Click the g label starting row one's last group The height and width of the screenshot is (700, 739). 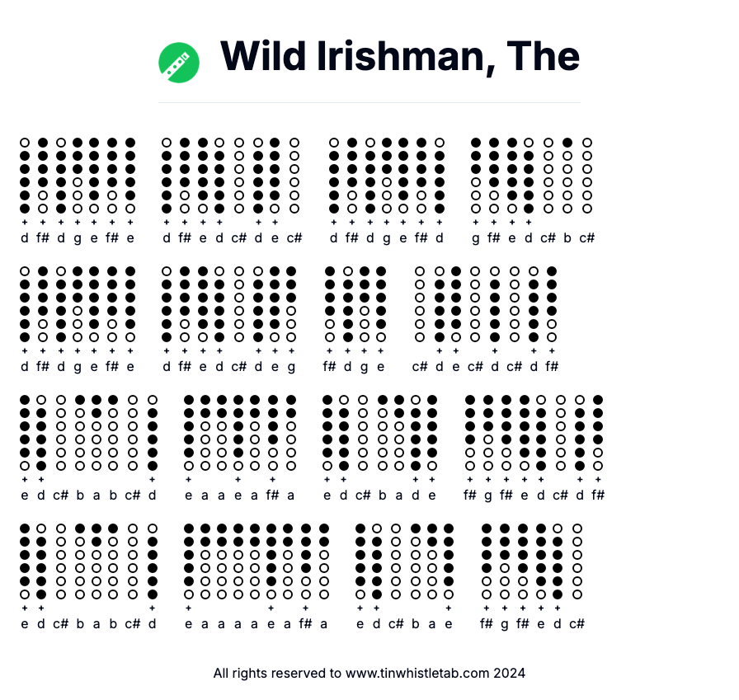pos(476,238)
